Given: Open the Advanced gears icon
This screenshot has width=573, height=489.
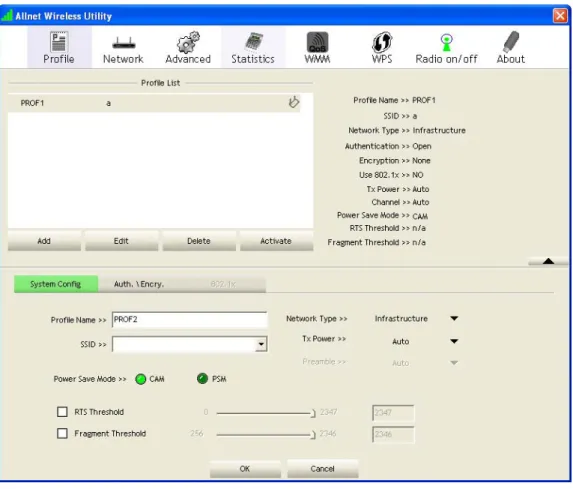Looking at the screenshot, I should tap(188, 42).
